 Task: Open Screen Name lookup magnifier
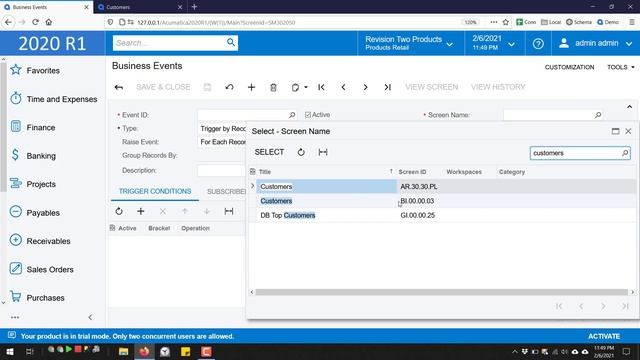(598, 115)
